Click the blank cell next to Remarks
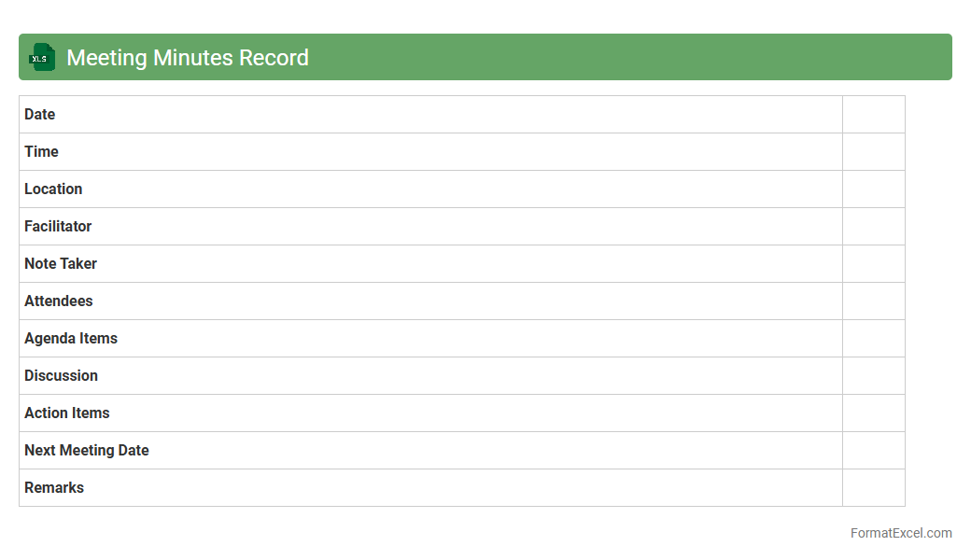 [873, 488]
